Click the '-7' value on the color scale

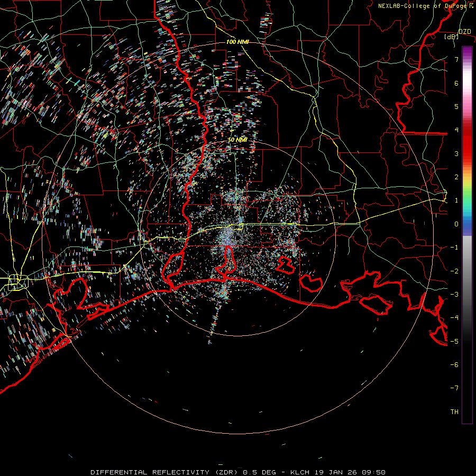point(454,388)
